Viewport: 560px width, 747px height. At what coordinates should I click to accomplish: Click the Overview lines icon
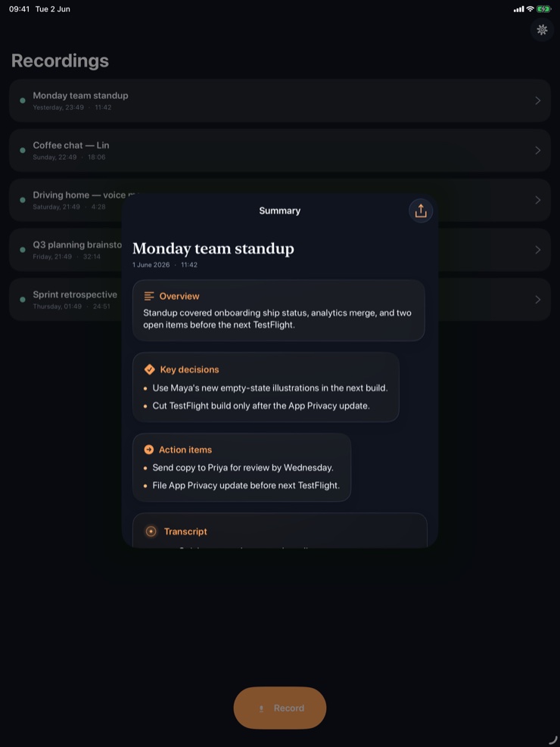coord(149,297)
